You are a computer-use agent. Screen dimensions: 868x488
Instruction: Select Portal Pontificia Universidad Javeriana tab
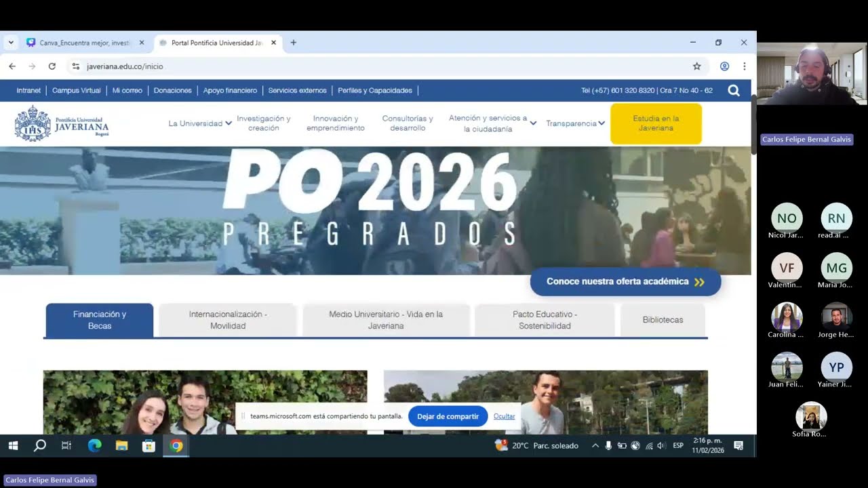click(217, 43)
